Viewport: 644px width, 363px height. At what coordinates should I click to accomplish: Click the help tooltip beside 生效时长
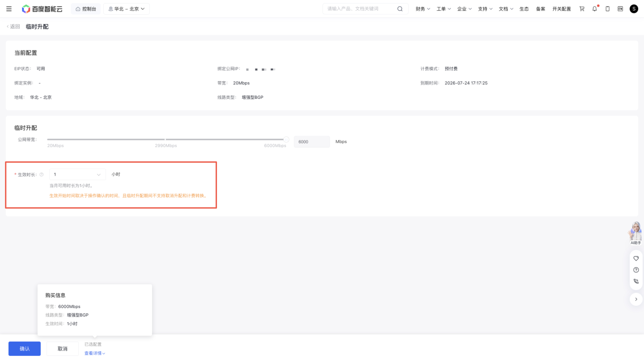point(42,175)
